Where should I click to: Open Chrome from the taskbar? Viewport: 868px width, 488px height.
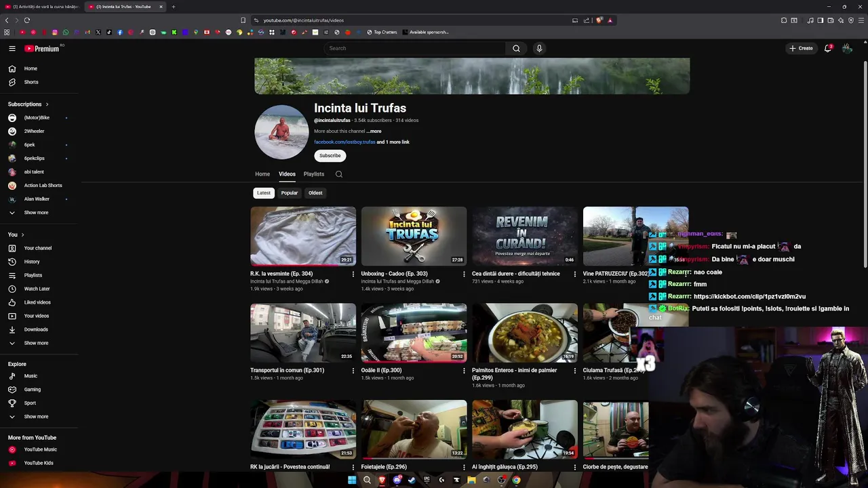pos(516,480)
